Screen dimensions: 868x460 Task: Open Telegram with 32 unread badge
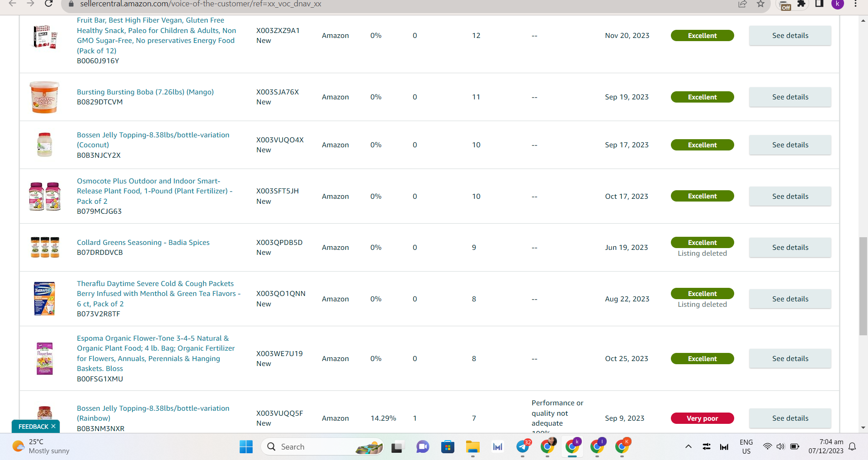click(523, 446)
